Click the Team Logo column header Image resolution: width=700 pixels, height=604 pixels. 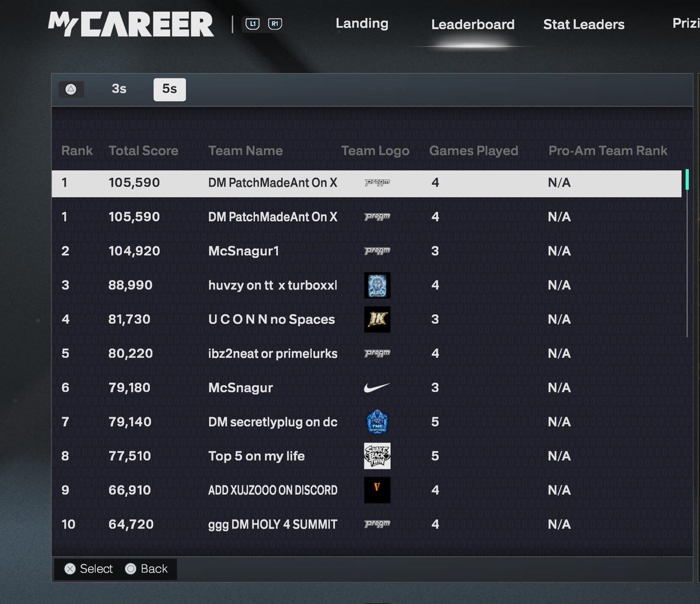(375, 151)
